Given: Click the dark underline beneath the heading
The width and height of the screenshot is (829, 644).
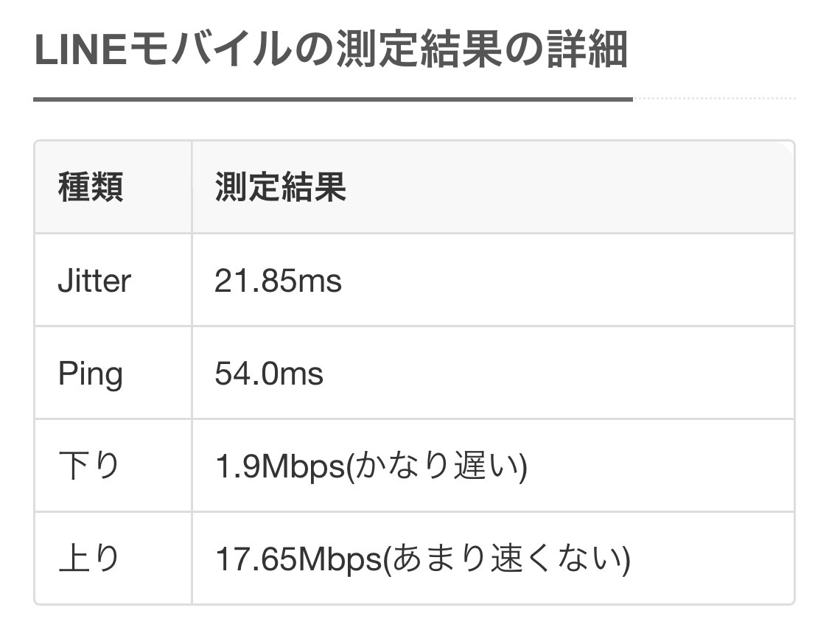Looking at the screenshot, I should 333,99.
